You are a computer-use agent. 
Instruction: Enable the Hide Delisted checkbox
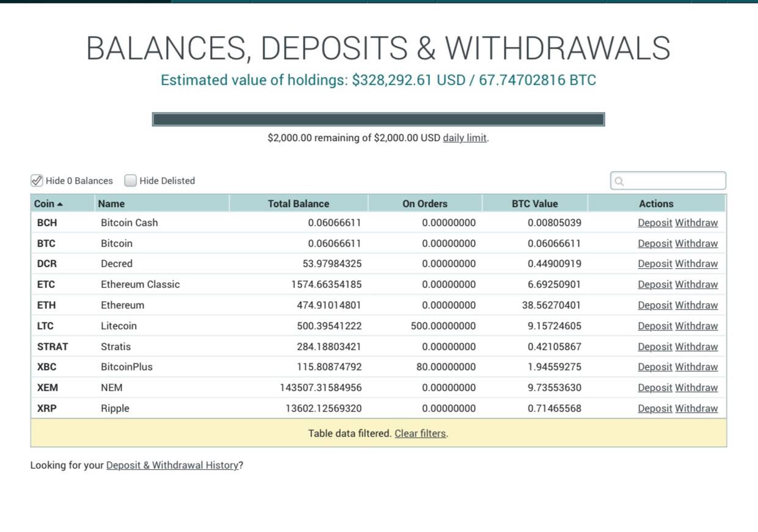130,180
